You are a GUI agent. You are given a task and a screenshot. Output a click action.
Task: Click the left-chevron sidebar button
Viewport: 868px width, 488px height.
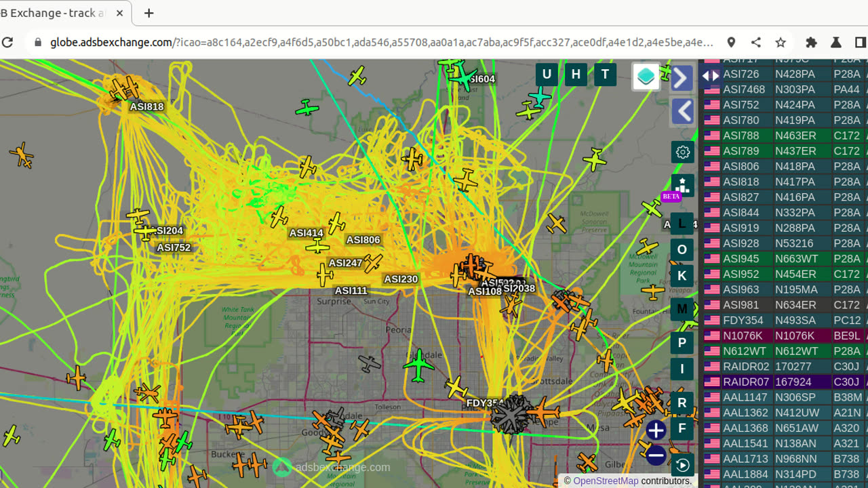tap(682, 111)
